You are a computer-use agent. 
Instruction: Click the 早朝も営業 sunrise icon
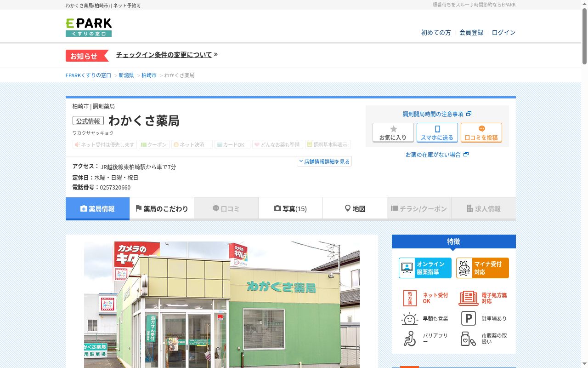point(409,318)
